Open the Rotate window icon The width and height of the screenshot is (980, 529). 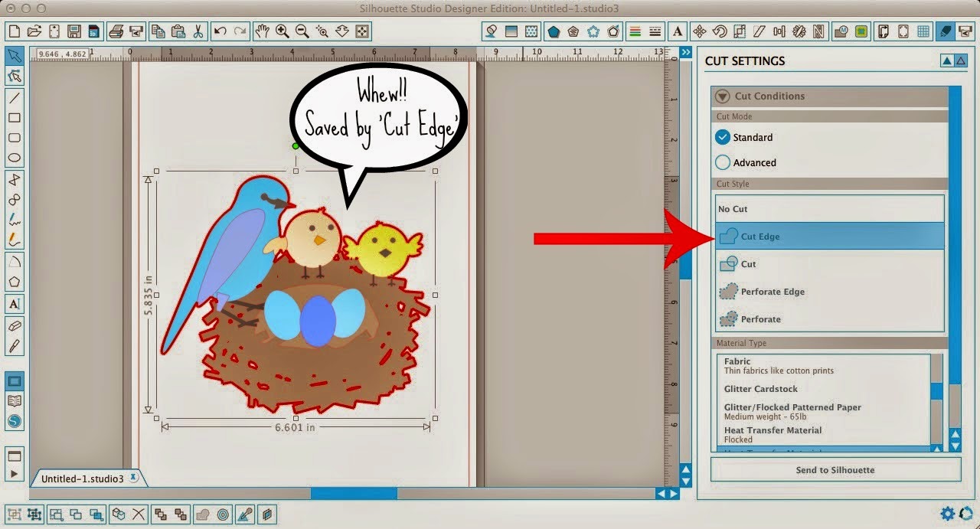tap(719, 31)
